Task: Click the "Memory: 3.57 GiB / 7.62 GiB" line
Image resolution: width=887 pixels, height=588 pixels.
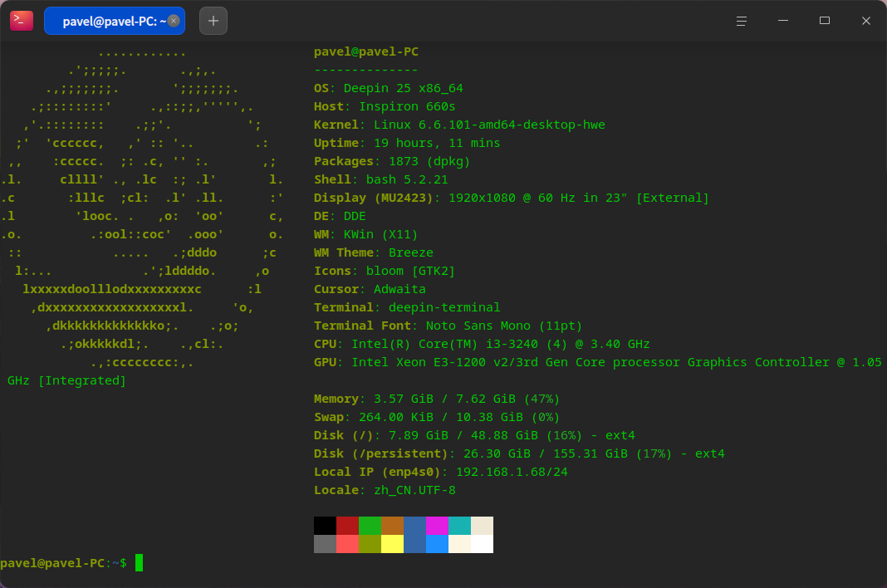Action: [437, 399]
